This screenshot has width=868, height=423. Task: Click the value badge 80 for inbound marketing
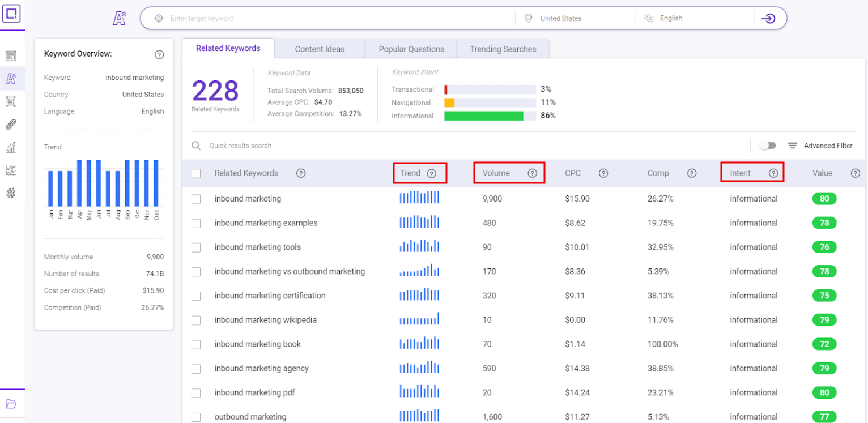(824, 199)
